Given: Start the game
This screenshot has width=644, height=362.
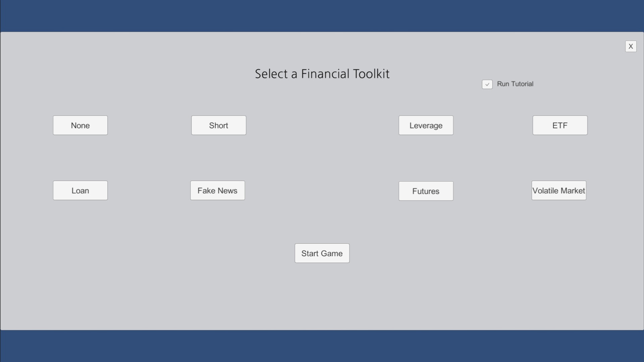Looking at the screenshot, I should (x=322, y=253).
